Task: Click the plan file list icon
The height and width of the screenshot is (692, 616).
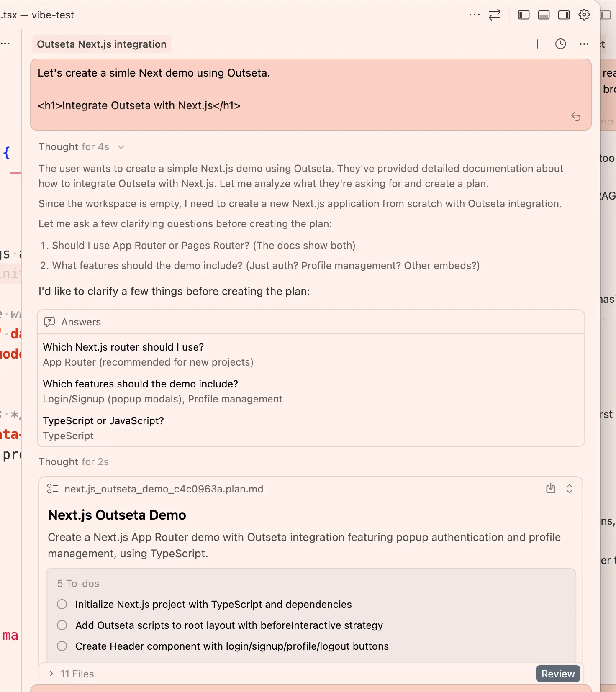Action: click(x=53, y=489)
